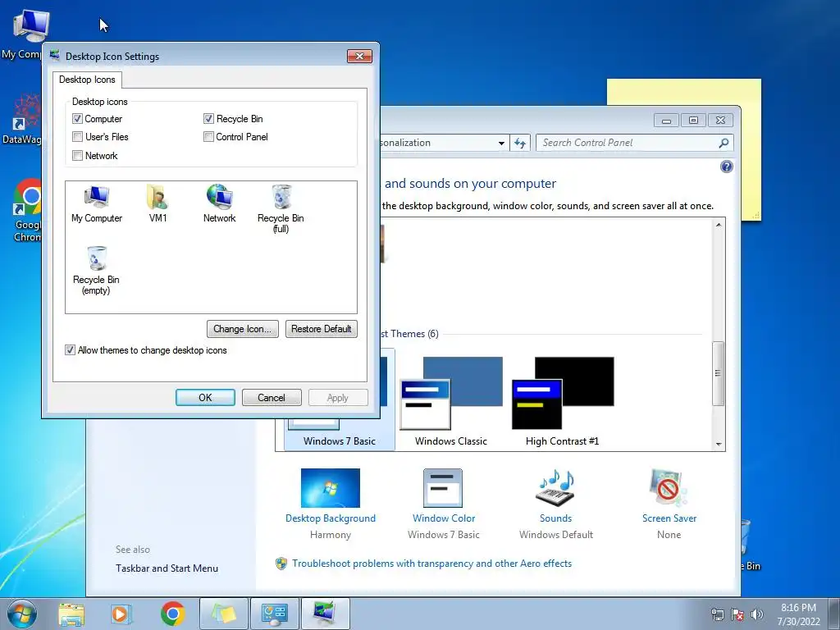Close the Desktop Icon Settings dialog
Image resolution: width=840 pixels, height=630 pixels.
(359, 57)
